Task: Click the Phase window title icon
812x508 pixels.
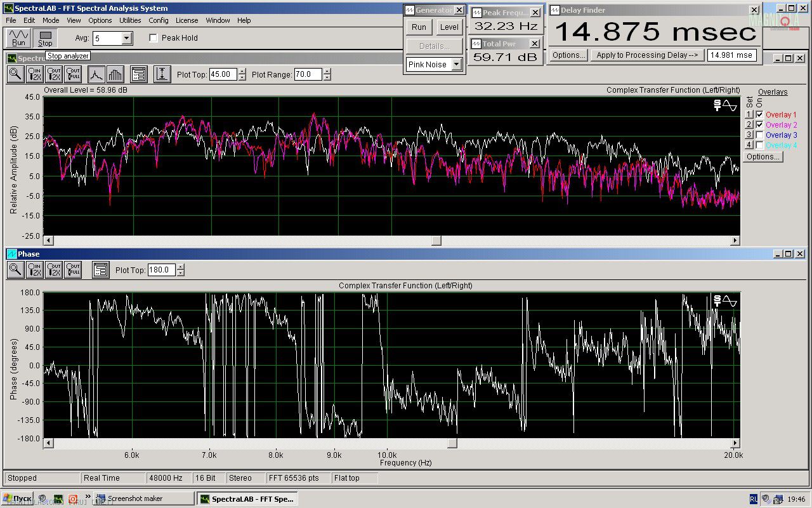Action: point(11,254)
